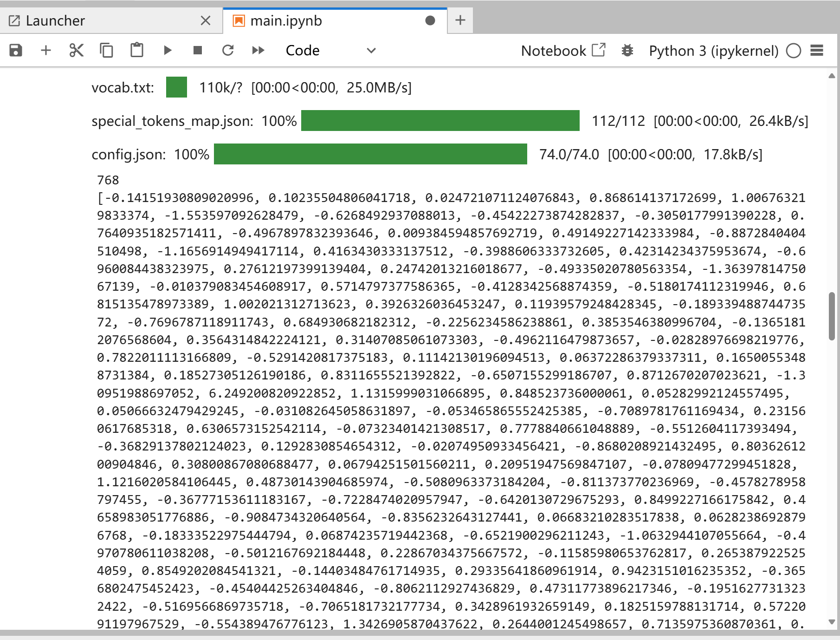Viewport: 840px width, 640px height.
Task: Restart kernel and run all cells
Action: 258,50
